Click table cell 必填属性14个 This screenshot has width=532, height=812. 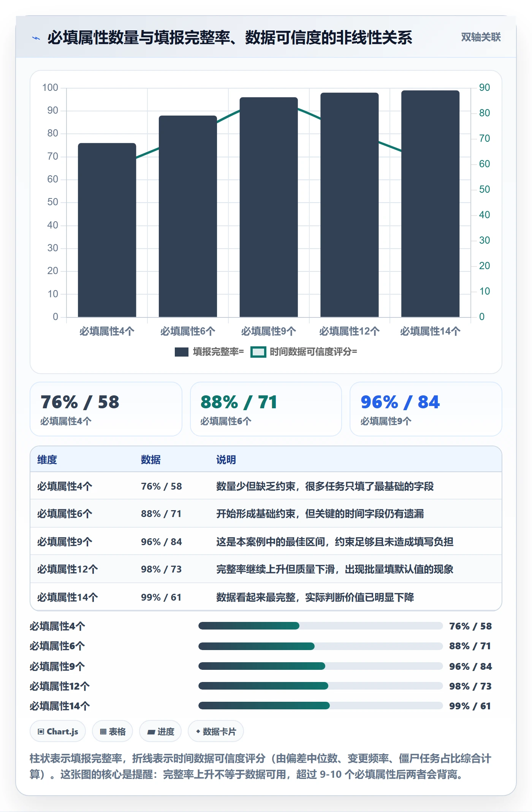[x=68, y=597]
